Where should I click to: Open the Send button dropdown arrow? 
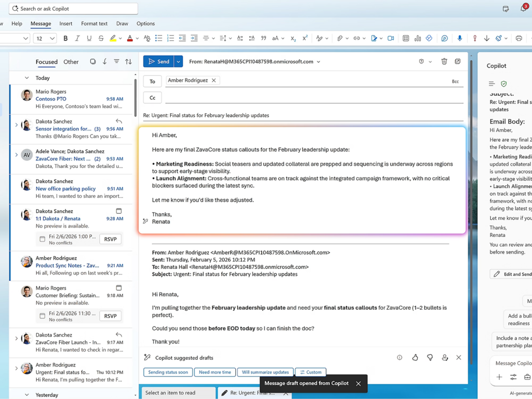pos(177,61)
